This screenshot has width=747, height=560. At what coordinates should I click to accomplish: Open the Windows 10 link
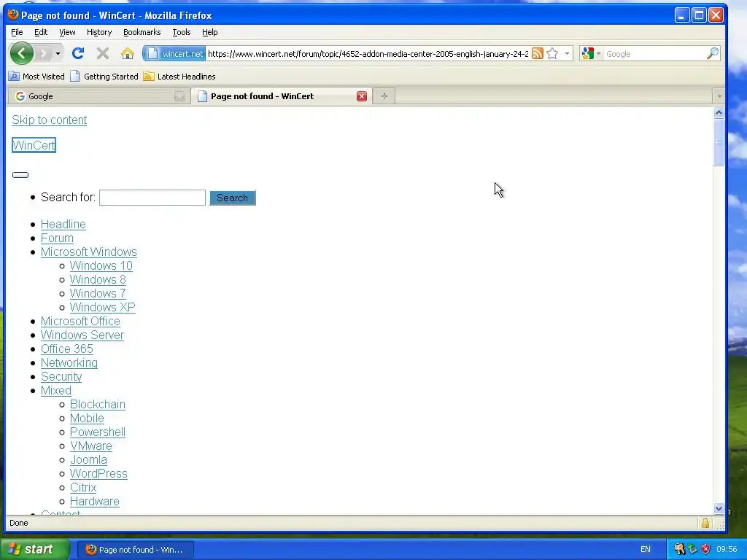point(101,265)
